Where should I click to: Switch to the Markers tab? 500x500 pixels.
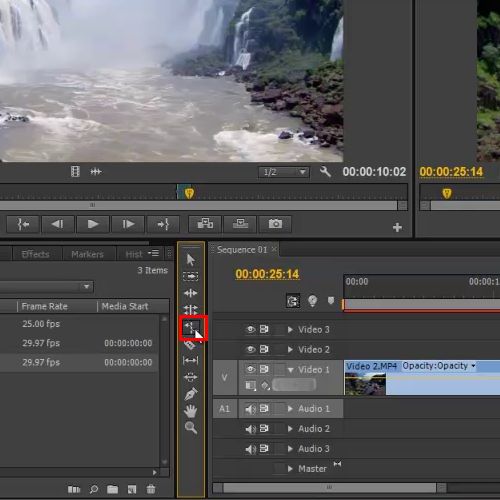(x=87, y=254)
